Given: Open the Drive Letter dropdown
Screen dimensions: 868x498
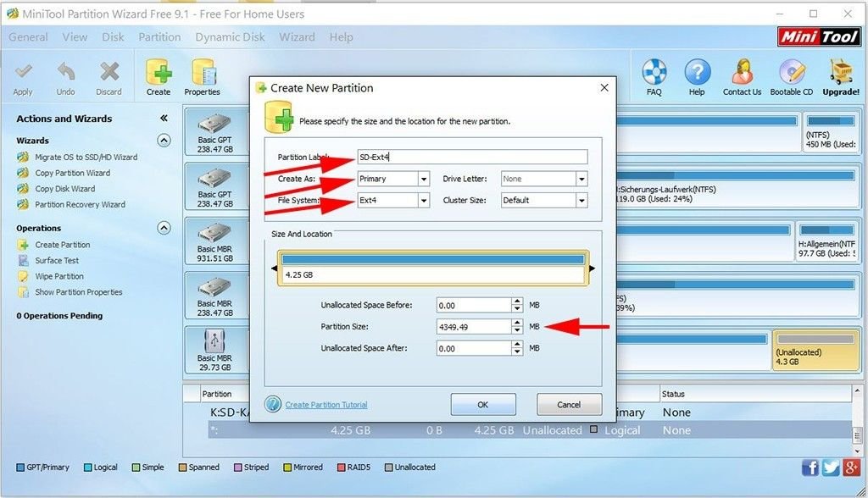Looking at the screenshot, I should pyautogui.click(x=581, y=179).
